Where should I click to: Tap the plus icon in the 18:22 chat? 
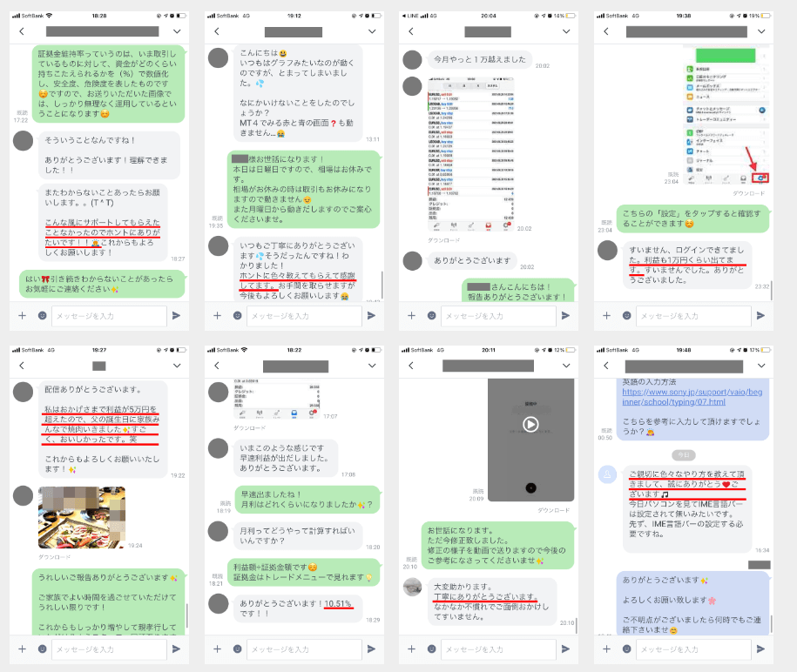click(217, 648)
